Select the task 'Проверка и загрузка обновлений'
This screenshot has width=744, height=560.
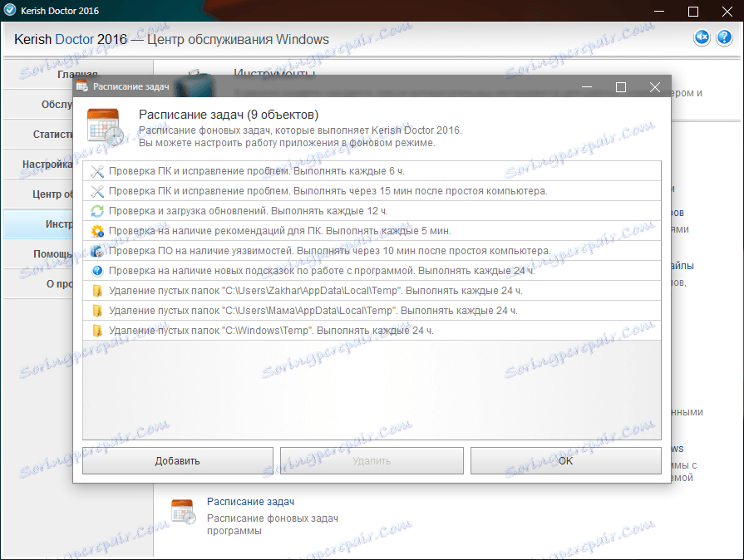point(372,211)
